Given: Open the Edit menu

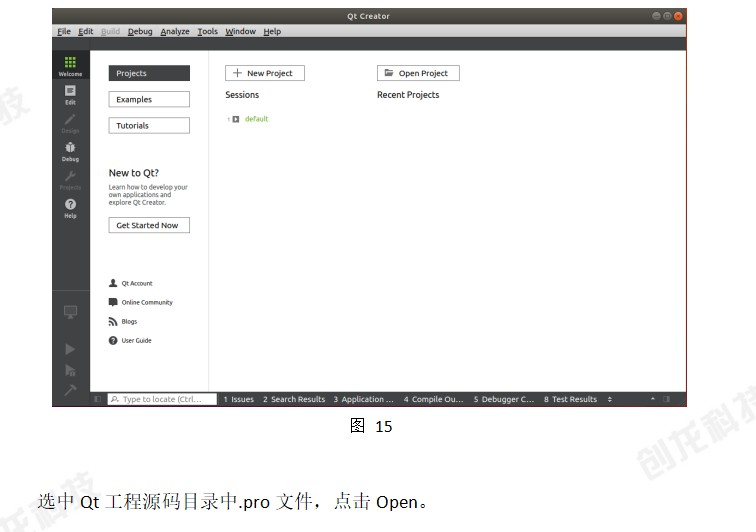Looking at the screenshot, I should [x=86, y=31].
